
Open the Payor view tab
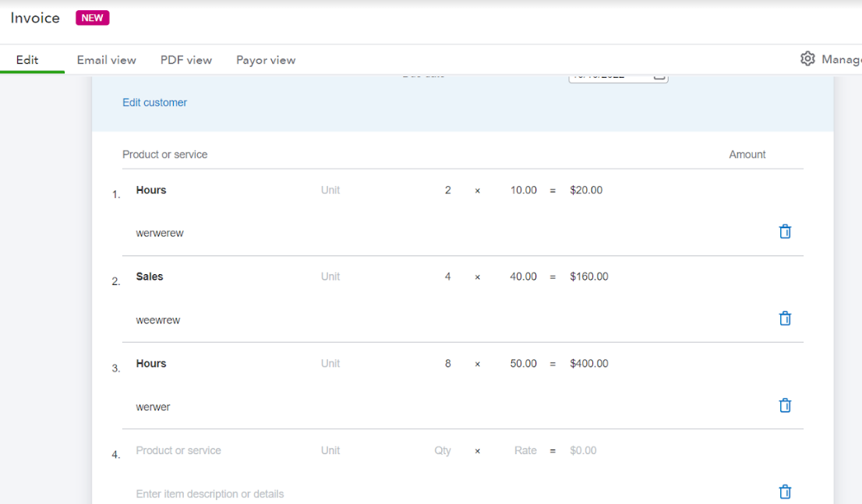(x=266, y=60)
